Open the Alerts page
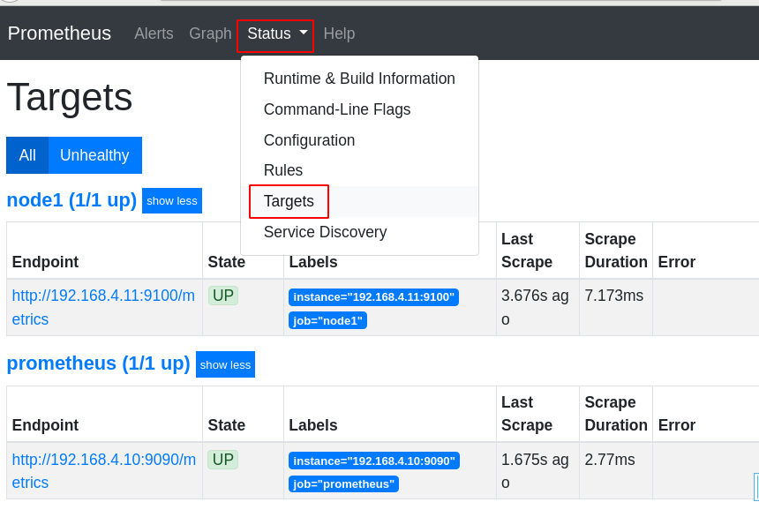This screenshot has width=759, height=532. [154, 34]
